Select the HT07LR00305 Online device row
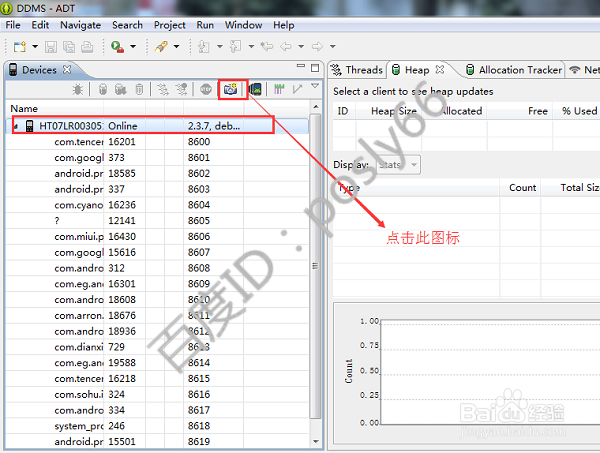The image size is (600, 453). point(157,126)
